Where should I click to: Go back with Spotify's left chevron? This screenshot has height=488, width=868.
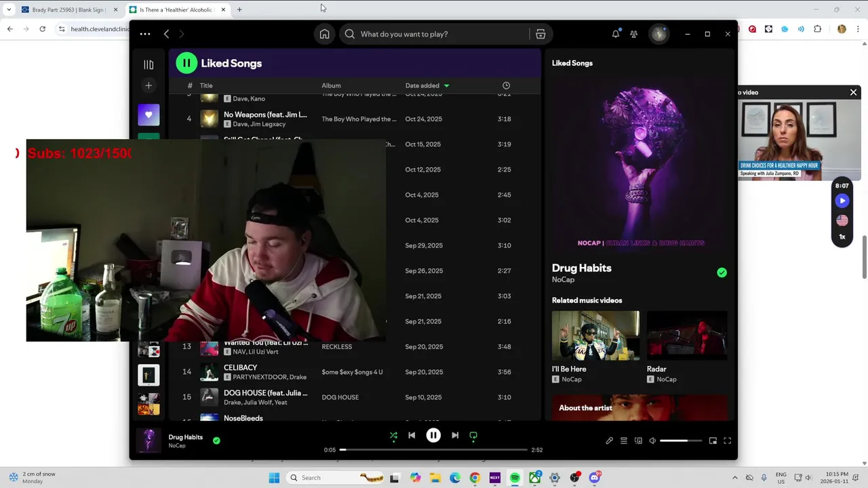click(x=166, y=34)
